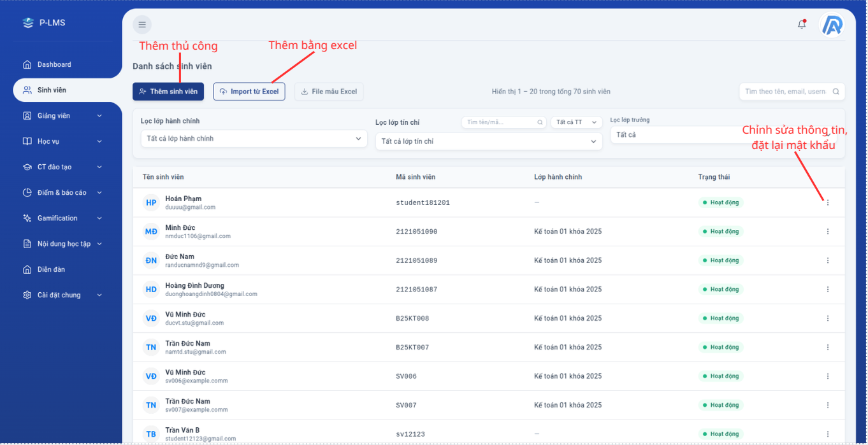Viewport: 868px width, 445px height.
Task: Click the Diễn đàn sidebar icon
Action: (27, 269)
